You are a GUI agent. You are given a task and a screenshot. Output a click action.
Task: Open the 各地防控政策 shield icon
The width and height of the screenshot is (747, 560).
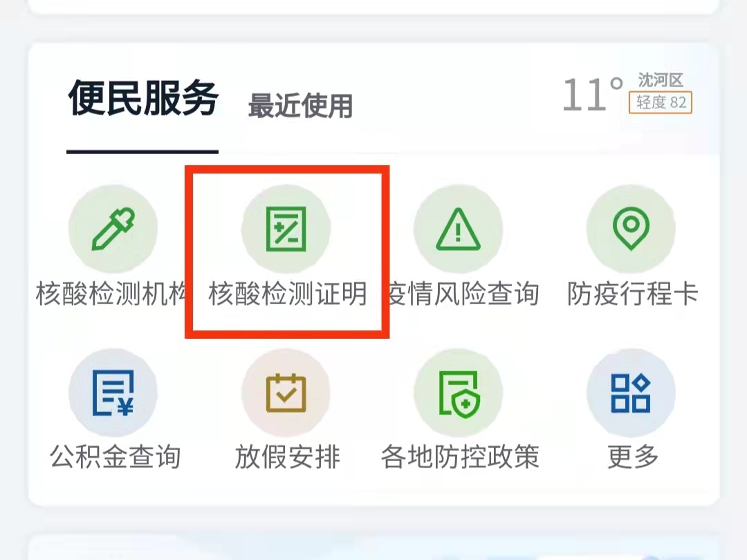point(459,393)
